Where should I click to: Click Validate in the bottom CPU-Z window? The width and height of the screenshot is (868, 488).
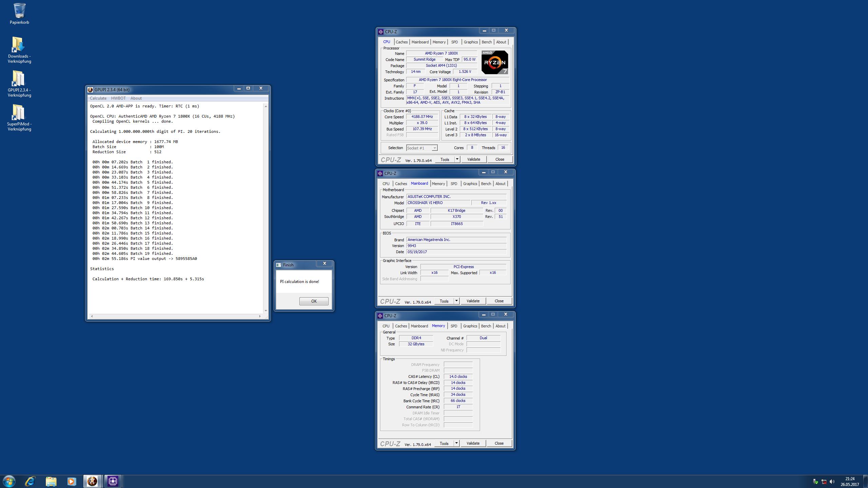(473, 443)
